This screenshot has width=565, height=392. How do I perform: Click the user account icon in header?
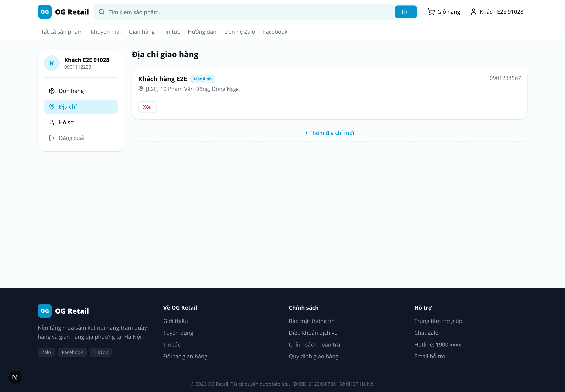pyautogui.click(x=473, y=12)
